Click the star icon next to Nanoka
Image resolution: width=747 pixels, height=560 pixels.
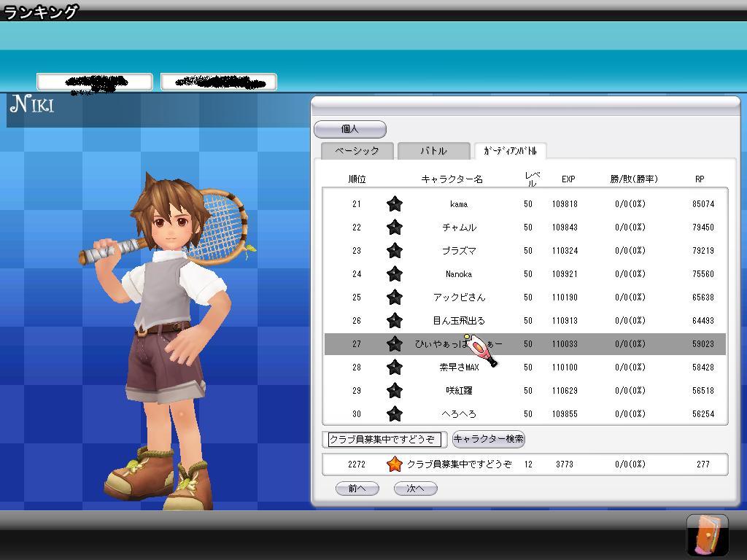pos(394,274)
